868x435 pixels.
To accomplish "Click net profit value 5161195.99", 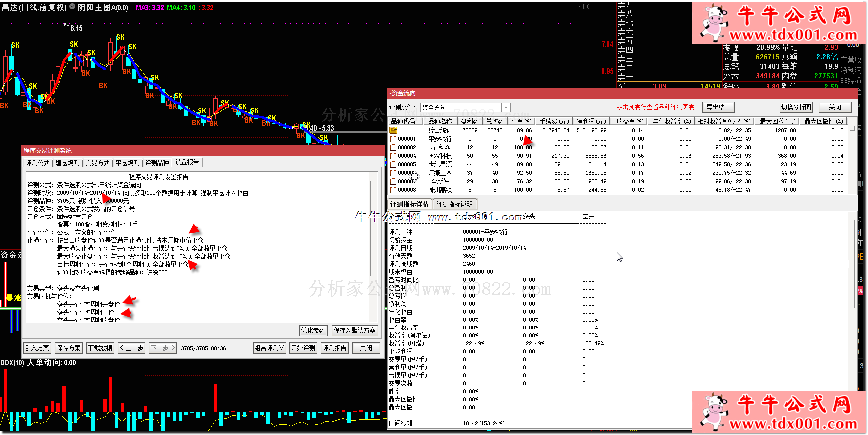I will (x=591, y=130).
